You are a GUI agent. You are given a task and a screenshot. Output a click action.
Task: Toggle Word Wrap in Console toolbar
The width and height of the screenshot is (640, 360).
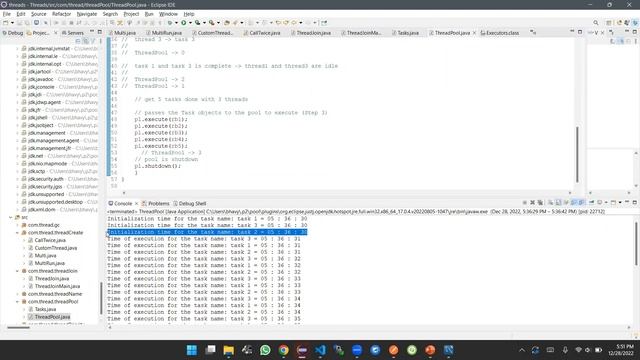pos(566,202)
